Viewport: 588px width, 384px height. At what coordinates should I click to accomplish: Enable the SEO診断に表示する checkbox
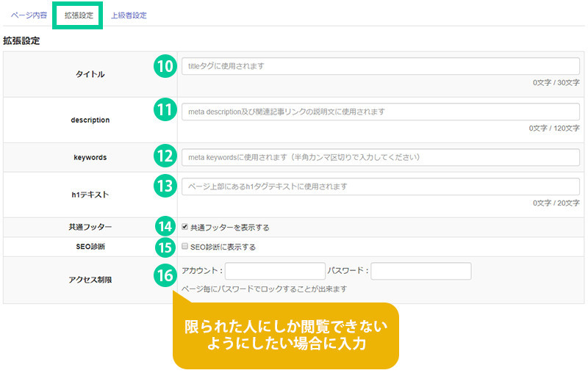pos(185,247)
